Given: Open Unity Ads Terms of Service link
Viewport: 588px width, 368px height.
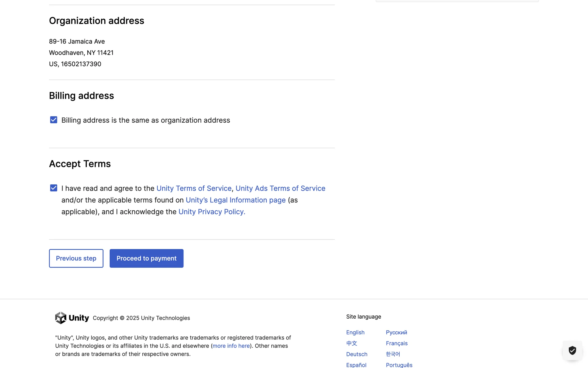Looking at the screenshot, I should 280,188.
